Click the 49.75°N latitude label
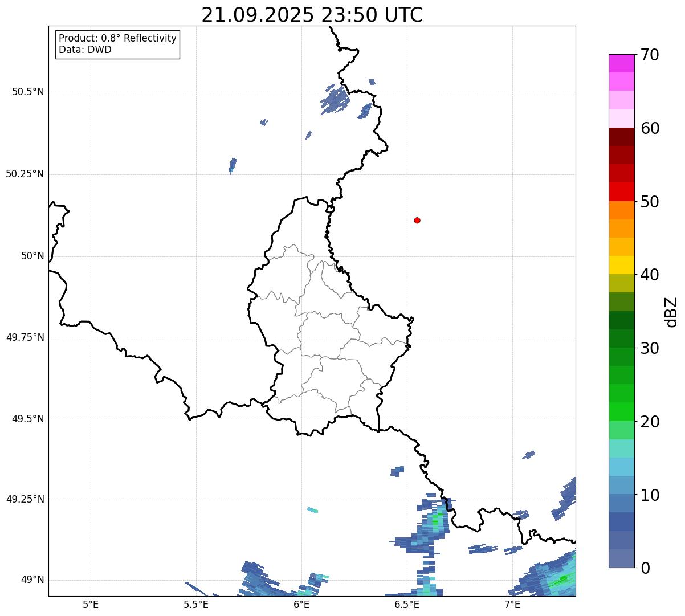Viewport: 685px width, 616px height. pyautogui.click(x=25, y=337)
